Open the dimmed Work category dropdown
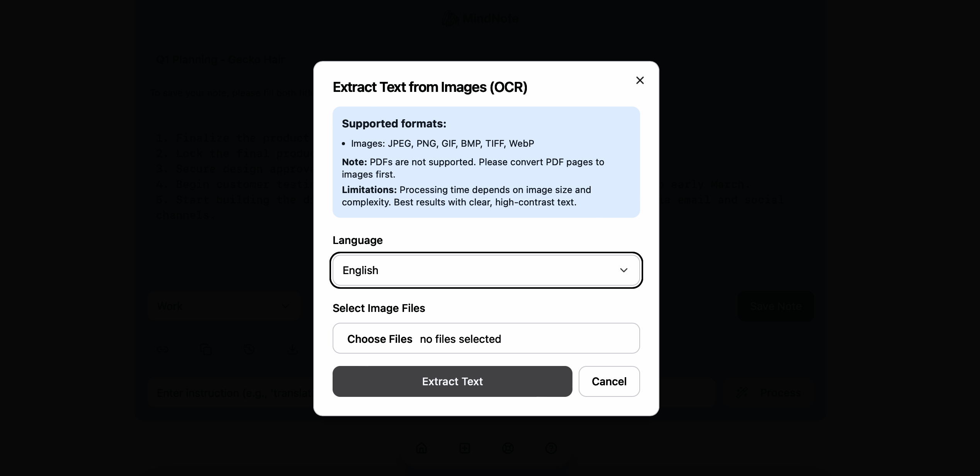This screenshot has width=980, height=476. pyautogui.click(x=224, y=307)
